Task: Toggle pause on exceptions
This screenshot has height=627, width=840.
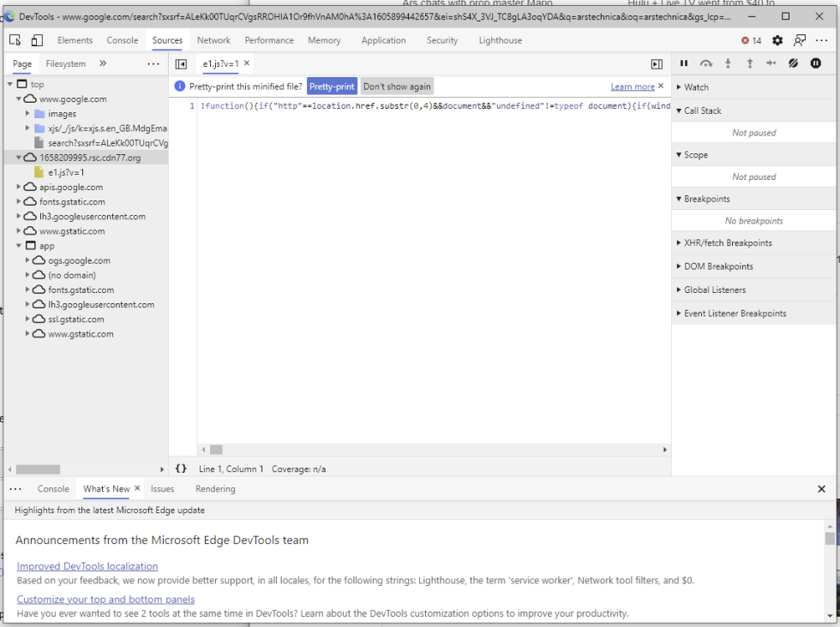Action: 816,63
